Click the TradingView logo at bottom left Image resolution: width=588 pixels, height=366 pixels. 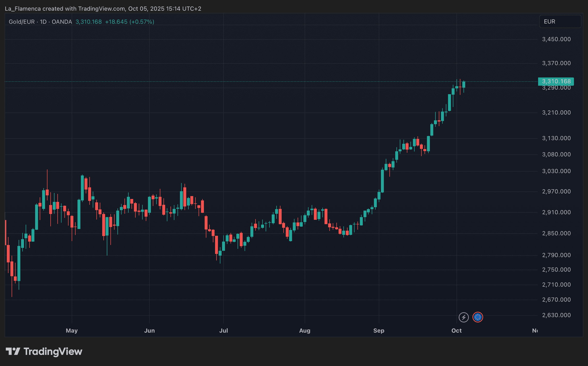(44, 351)
